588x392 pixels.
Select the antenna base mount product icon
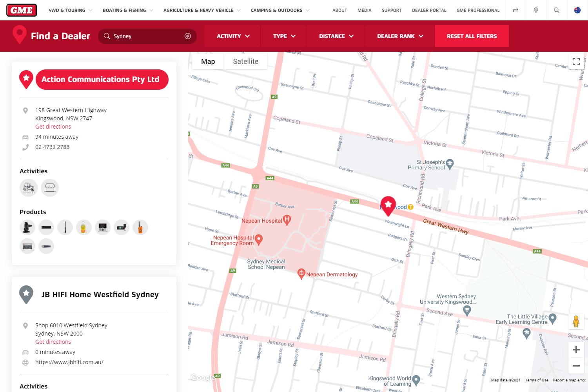pos(27,227)
